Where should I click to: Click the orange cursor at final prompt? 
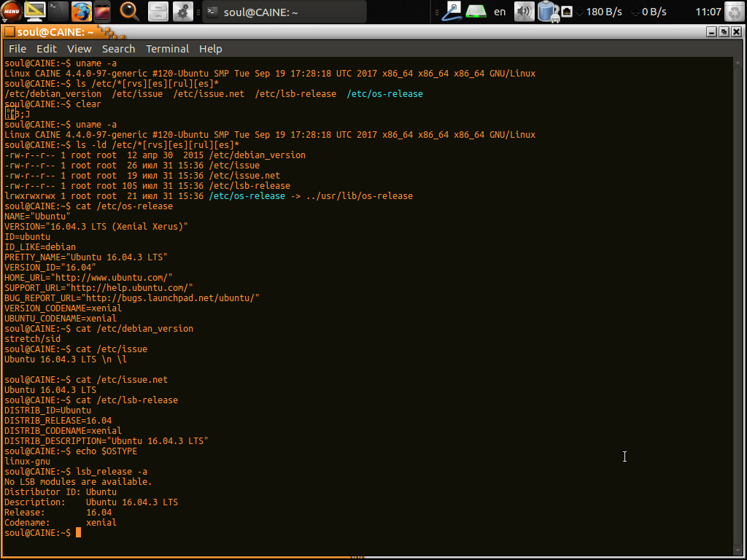[79, 532]
